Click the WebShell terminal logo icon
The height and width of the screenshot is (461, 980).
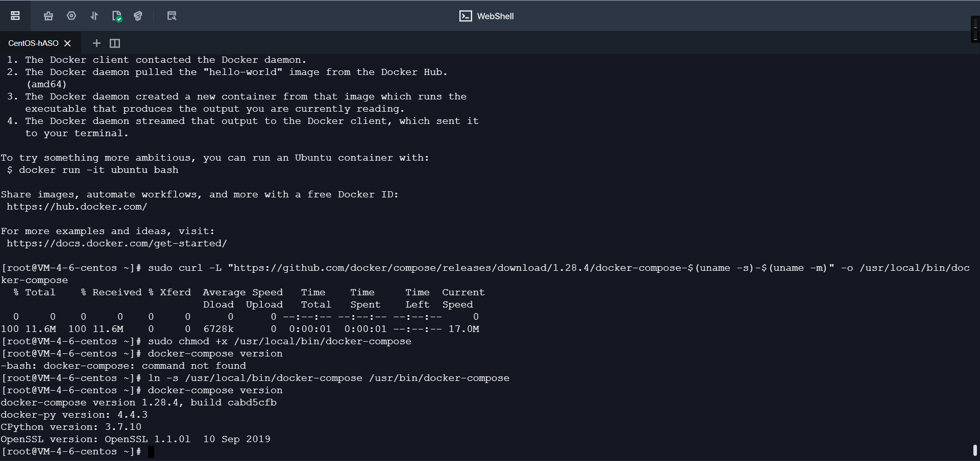465,16
